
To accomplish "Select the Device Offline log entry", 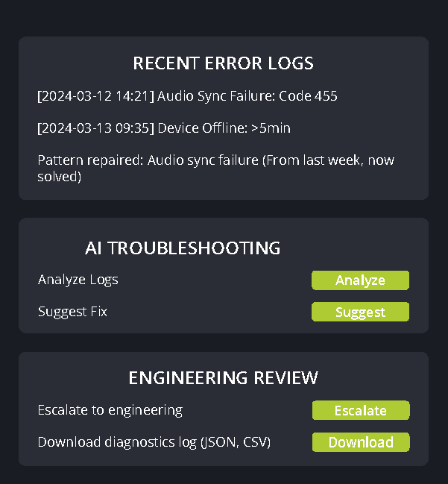I will pos(164,128).
